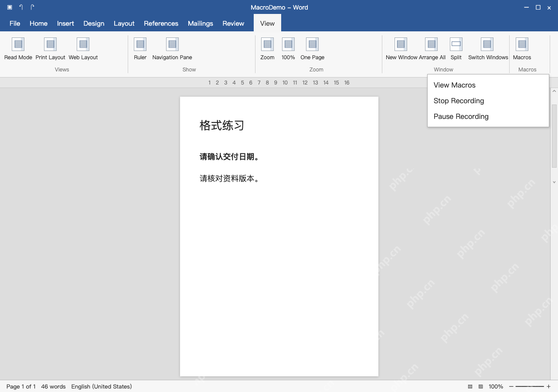Open the Zoom dialog from ribbon

click(x=267, y=49)
